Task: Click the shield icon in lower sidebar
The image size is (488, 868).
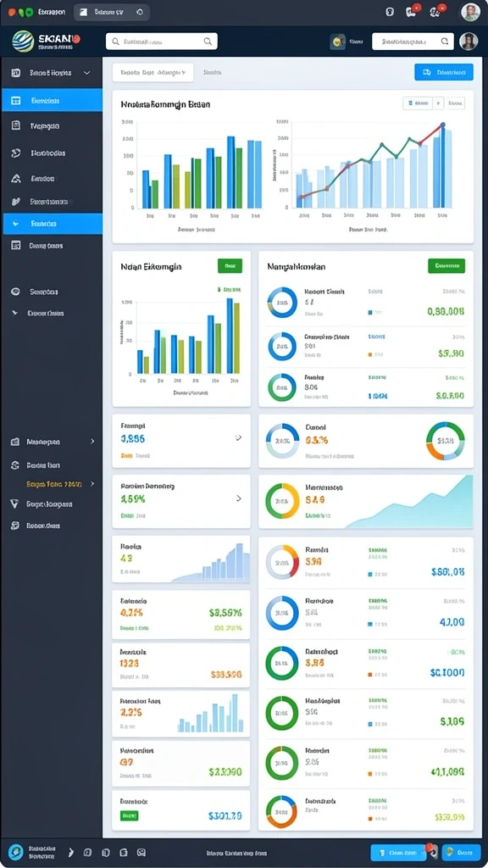Action: click(x=15, y=504)
